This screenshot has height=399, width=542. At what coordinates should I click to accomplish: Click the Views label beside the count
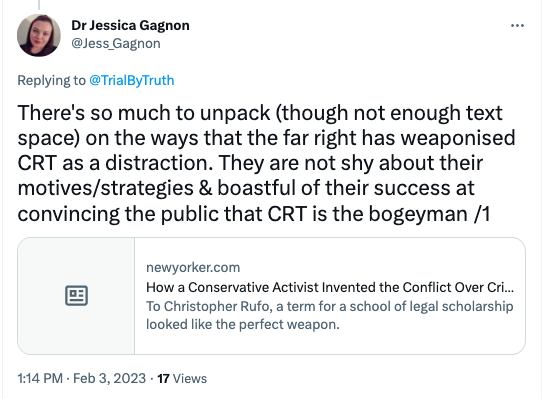[x=190, y=379]
